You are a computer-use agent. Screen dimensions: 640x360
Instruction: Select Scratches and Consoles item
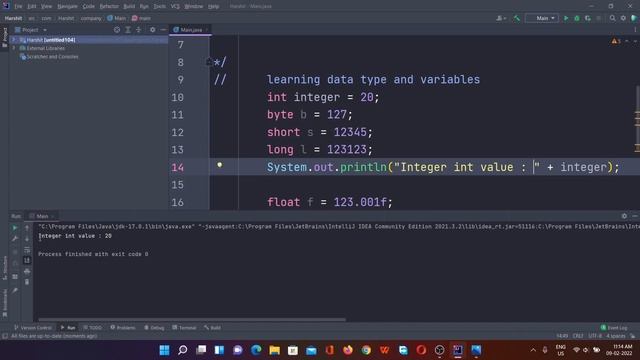click(x=49, y=57)
